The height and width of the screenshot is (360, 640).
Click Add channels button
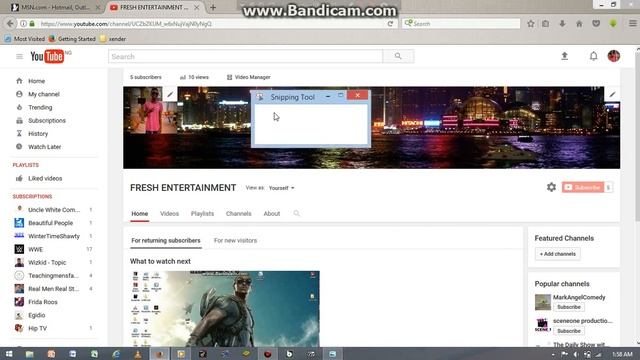coord(558,254)
